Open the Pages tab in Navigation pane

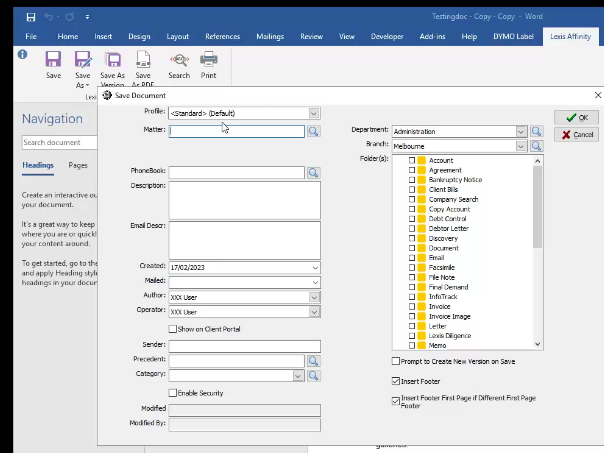pyautogui.click(x=78, y=165)
